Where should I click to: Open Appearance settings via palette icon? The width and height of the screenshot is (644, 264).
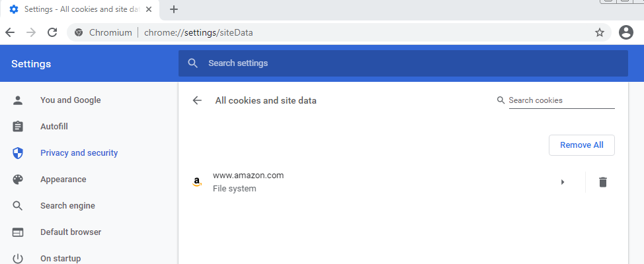[x=18, y=180]
